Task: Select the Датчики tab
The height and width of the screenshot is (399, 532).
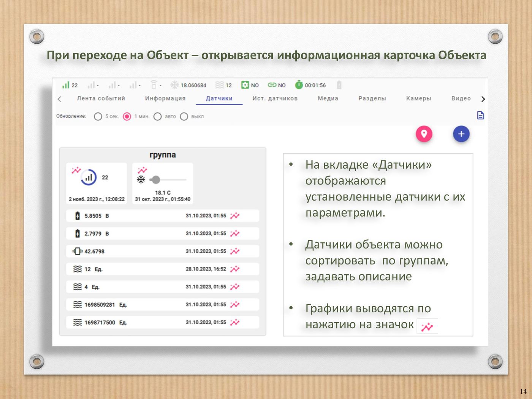Action: coord(219,98)
